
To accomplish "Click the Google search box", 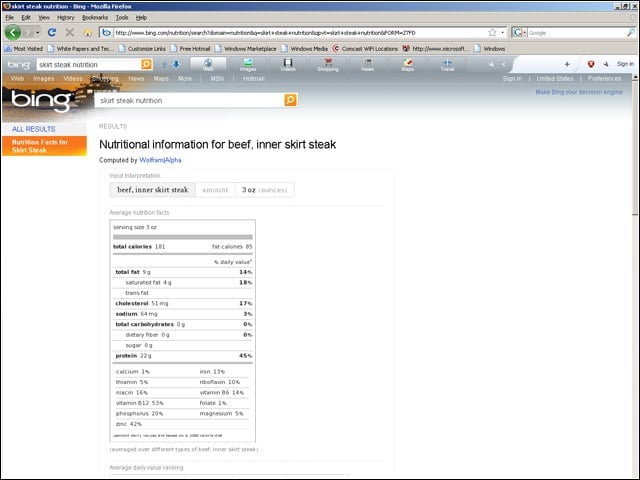I will pyautogui.click(x=577, y=33).
